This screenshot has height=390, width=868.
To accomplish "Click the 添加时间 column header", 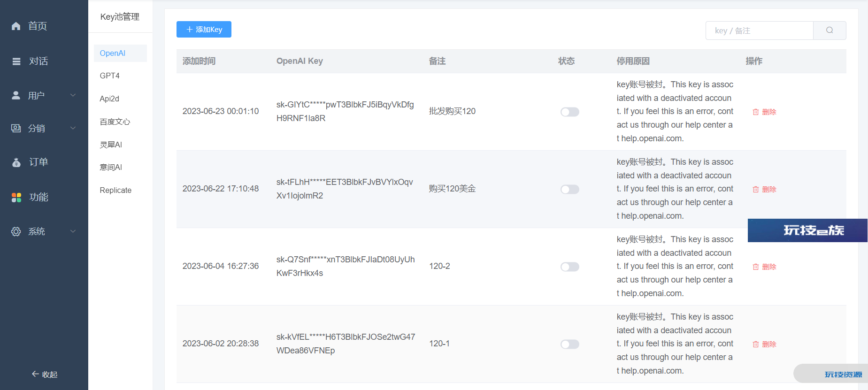I will pyautogui.click(x=199, y=61).
